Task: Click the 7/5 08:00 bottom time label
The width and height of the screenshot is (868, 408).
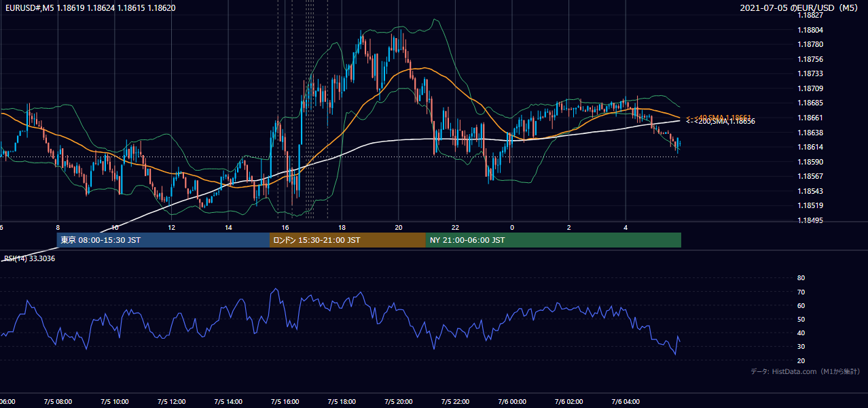Action: click(58, 402)
